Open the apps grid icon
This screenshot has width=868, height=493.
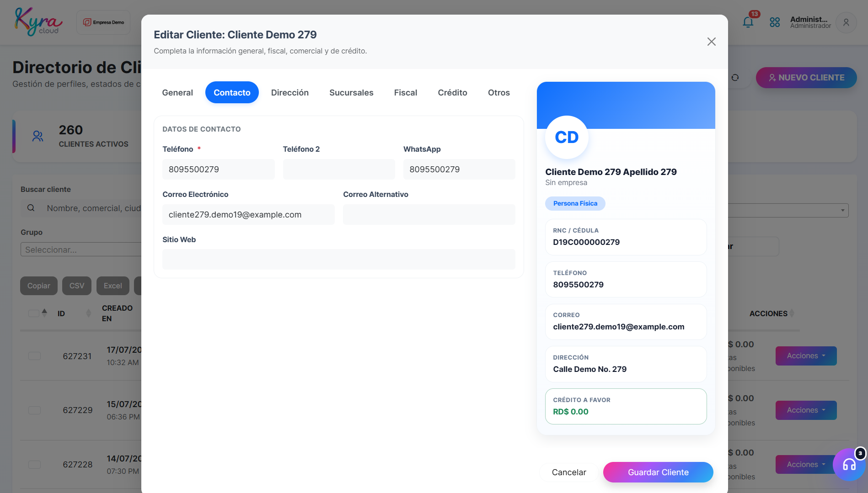click(775, 22)
